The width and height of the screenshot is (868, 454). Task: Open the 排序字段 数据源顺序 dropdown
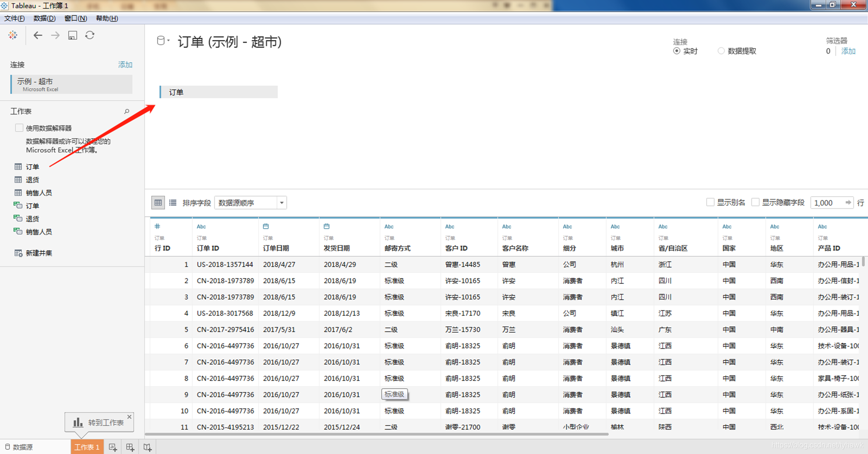251,203
